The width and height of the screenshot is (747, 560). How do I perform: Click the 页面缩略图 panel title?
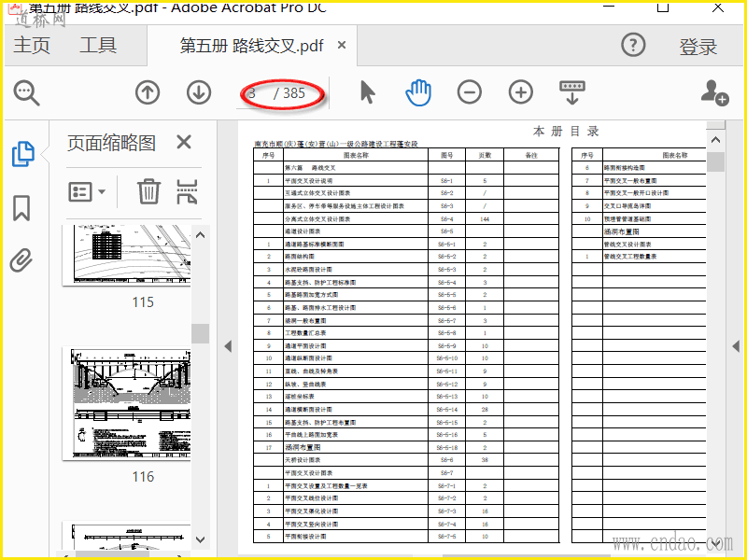pyautogui.click(x=111, y=143)
